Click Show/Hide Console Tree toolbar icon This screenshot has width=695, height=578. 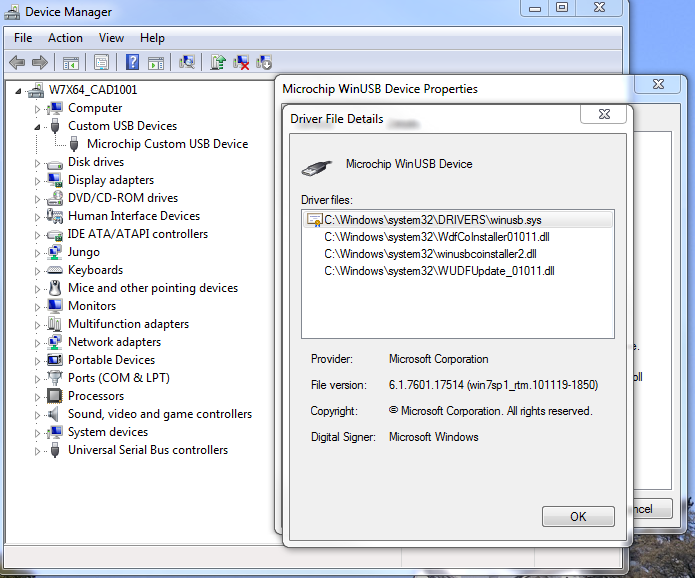pyautogui.click(x=70, y=62)
